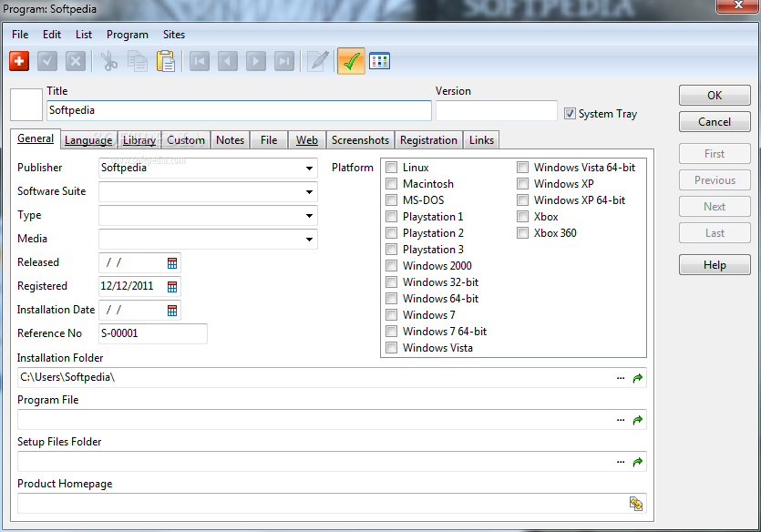
Task: Check the Windows 64-bit platform box
Action: 391,298
